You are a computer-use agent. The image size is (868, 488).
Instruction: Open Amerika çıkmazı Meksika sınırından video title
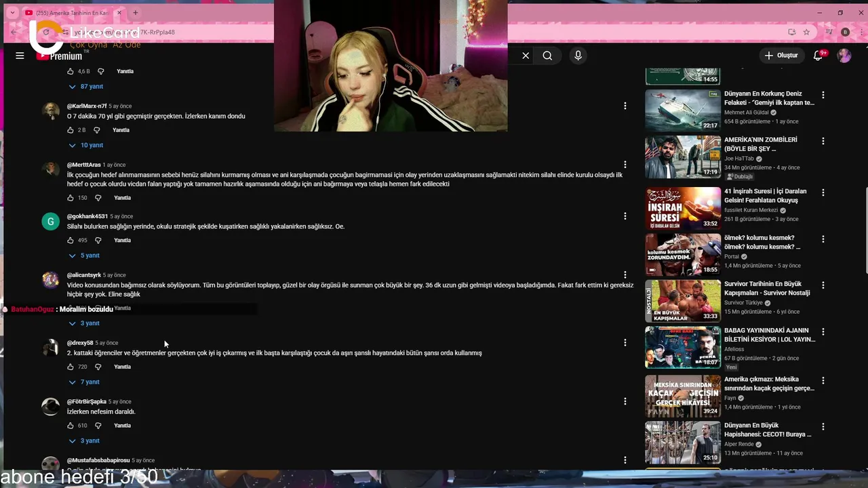coord(769,384)
